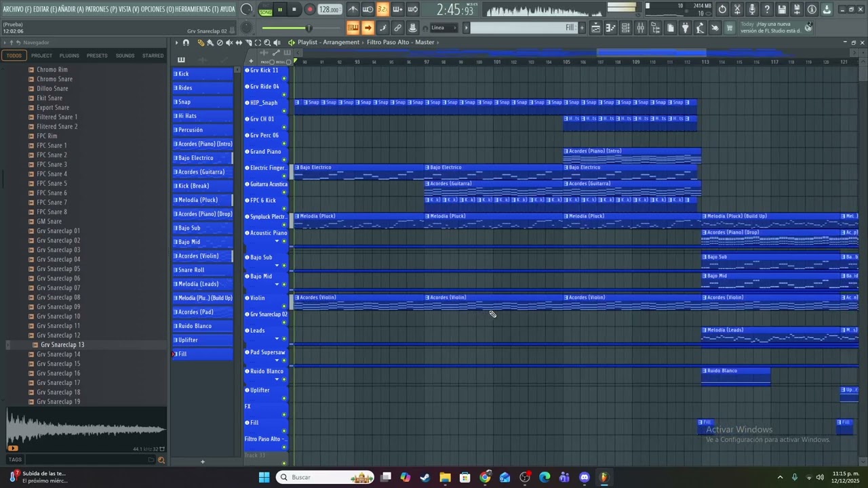Open the PATRONES menu

100,9
